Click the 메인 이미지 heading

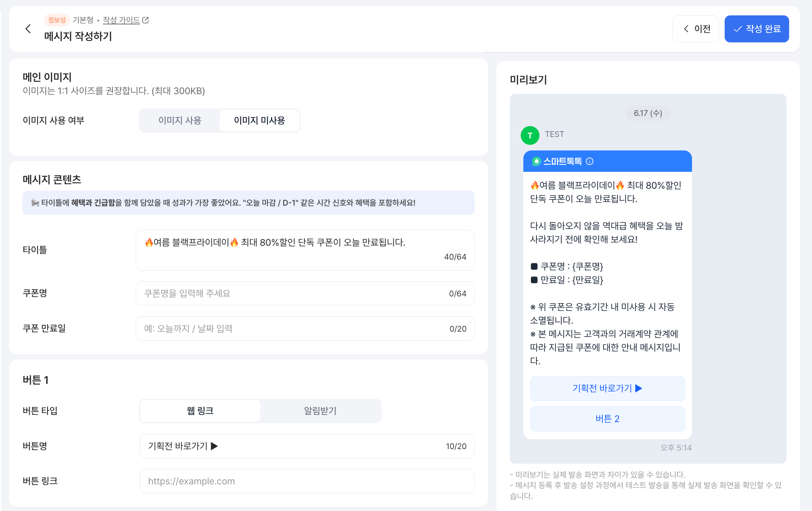[x=47, y=77]
